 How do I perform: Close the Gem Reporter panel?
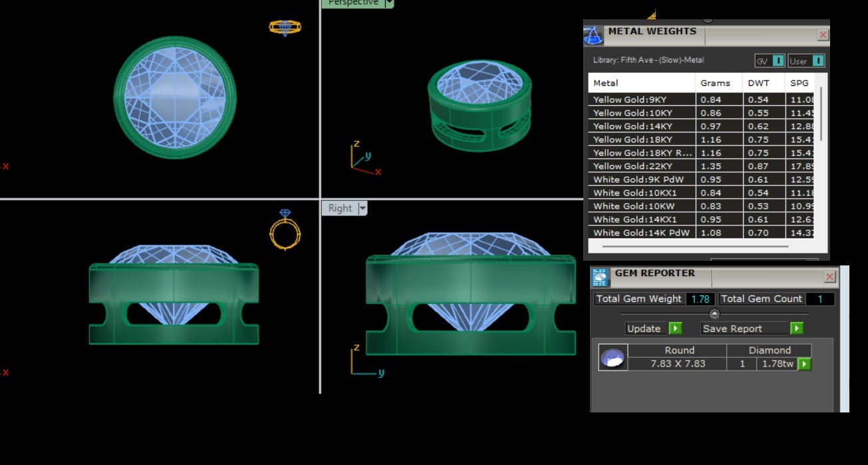[829, 277]
